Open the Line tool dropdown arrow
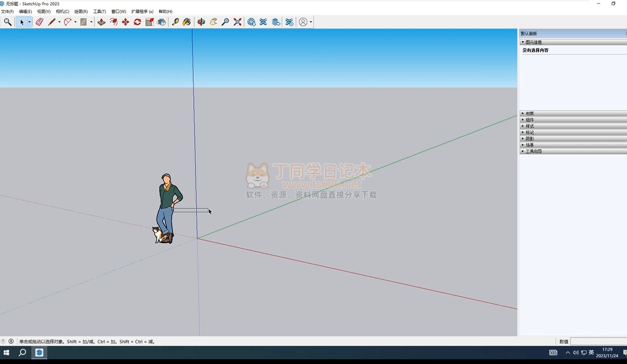Screen dimensions: 627x364 coord(59,22)
